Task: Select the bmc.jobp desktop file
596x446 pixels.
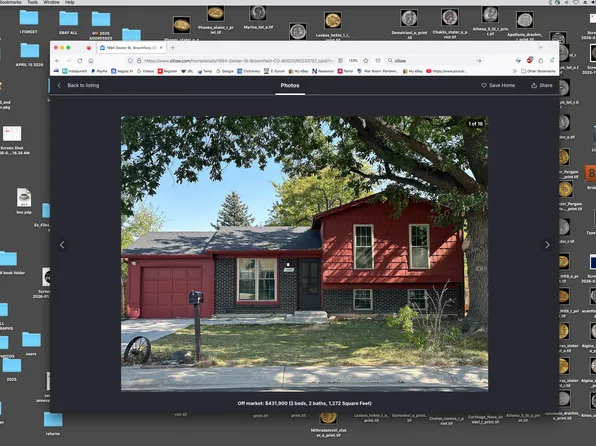Action: pyautogui.click(x=24, y=201)
